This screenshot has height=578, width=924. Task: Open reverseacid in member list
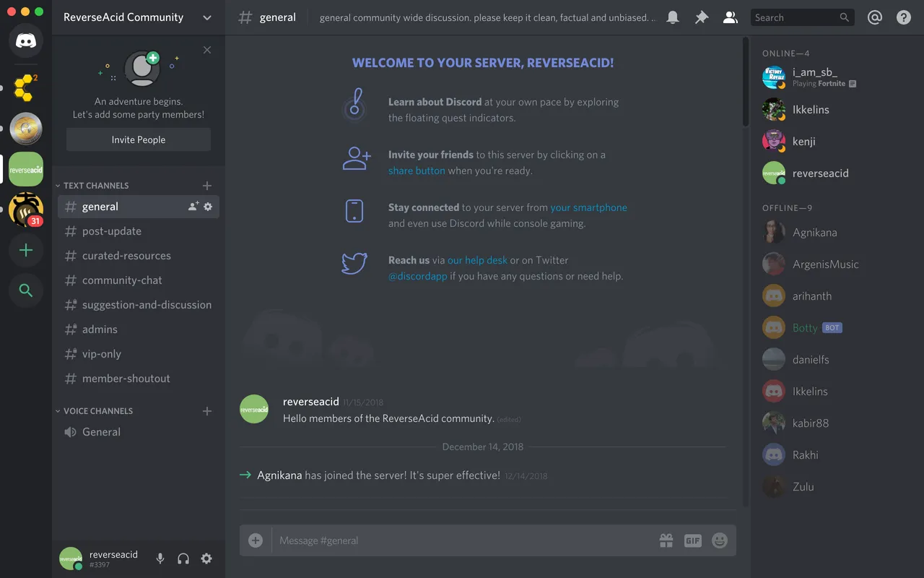(837, 173)
